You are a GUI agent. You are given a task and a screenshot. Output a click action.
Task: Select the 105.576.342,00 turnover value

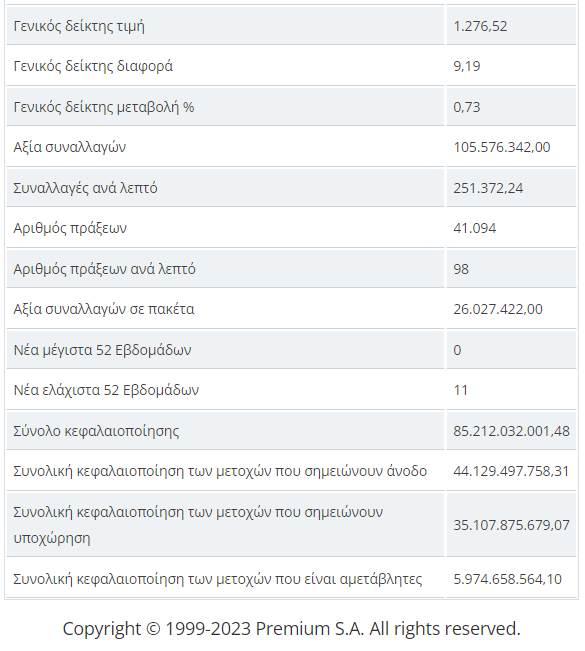pyautogui.click(x=502, y=147)
